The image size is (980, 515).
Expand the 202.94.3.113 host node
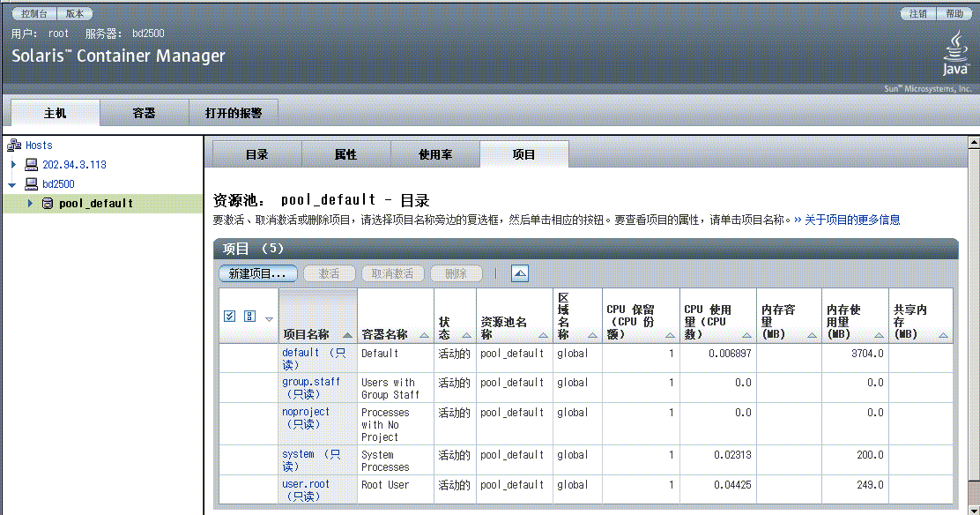pyautogui.click(x=14, y=165)
